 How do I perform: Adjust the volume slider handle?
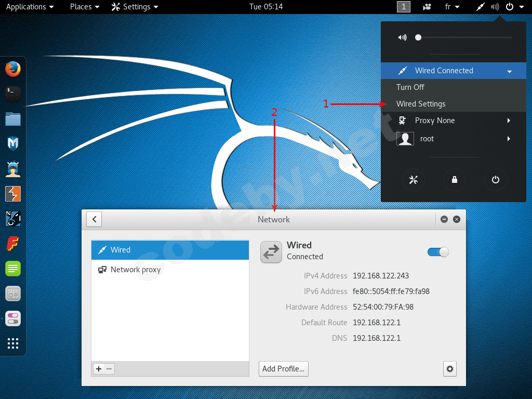[x=418, y=37]
